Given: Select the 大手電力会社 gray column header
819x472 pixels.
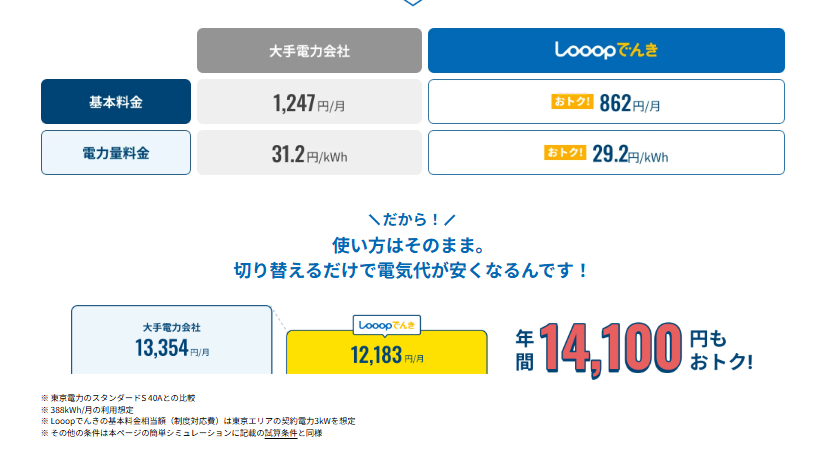Looking at the screenshot, I should click(309, 50).
